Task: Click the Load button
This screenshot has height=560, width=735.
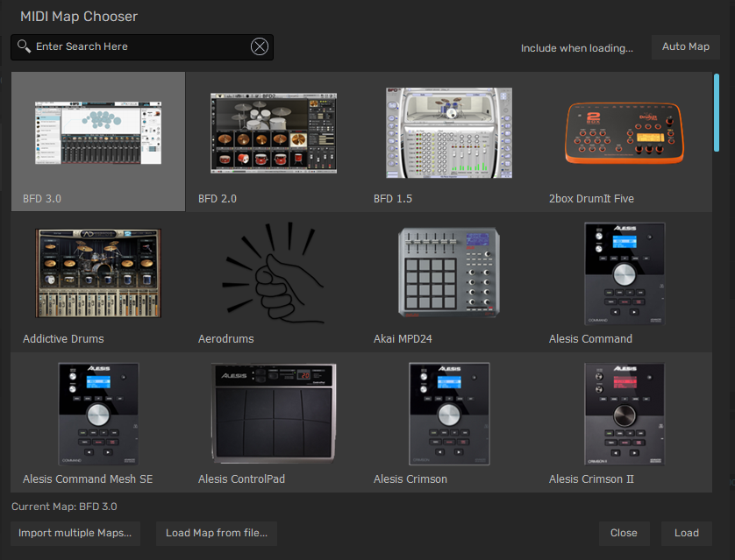Action: tap(686, 534)
